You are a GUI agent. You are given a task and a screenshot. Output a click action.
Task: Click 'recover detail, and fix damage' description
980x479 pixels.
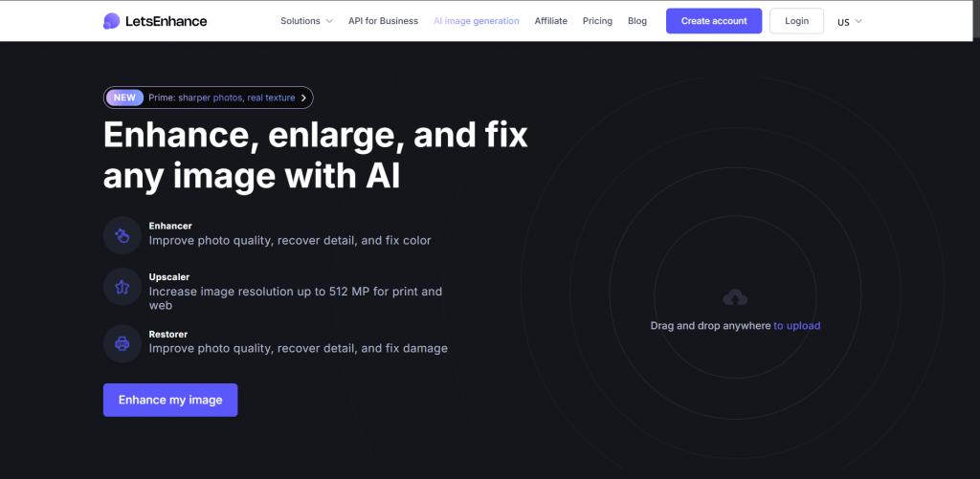click(363, 348)
